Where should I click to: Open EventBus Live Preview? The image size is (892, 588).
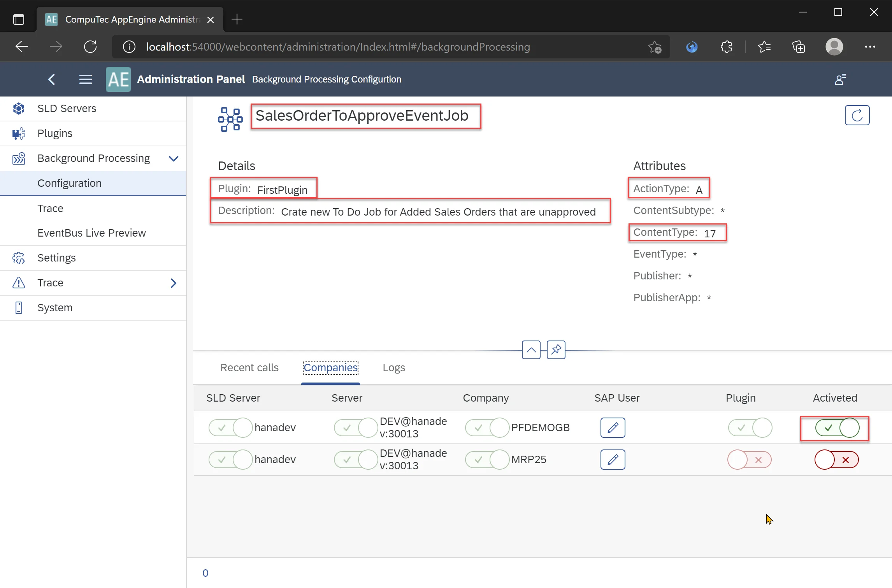click(x=91, y=233)
